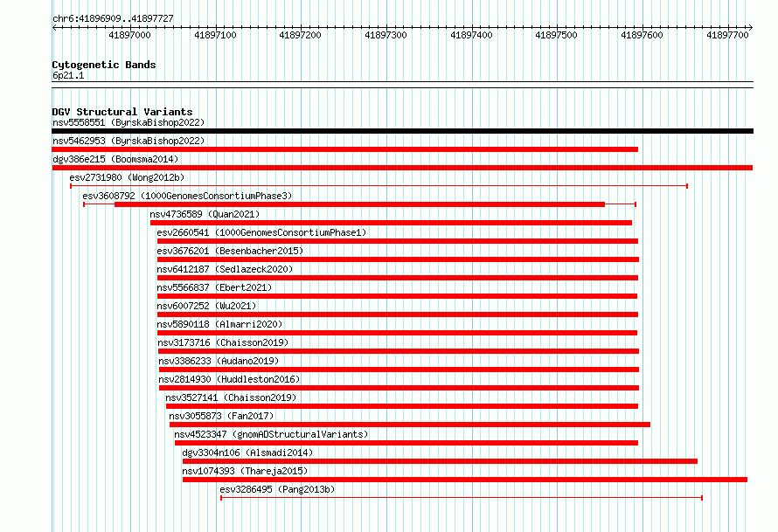The image size is (778, 532).
Task: Click ruler position 41897200
Action: pyautogui.click(x=300, y=35)
